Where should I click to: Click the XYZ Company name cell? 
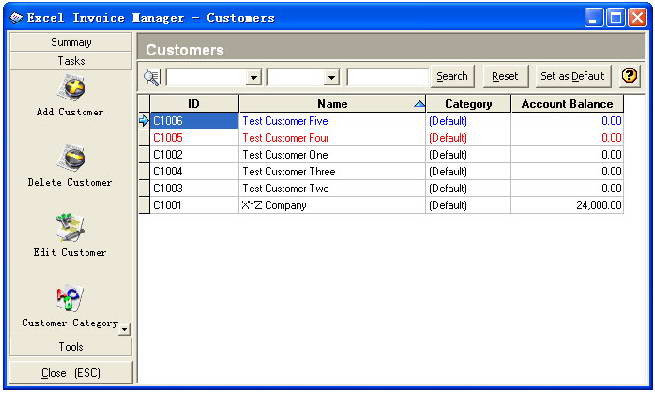coord(332,205)
